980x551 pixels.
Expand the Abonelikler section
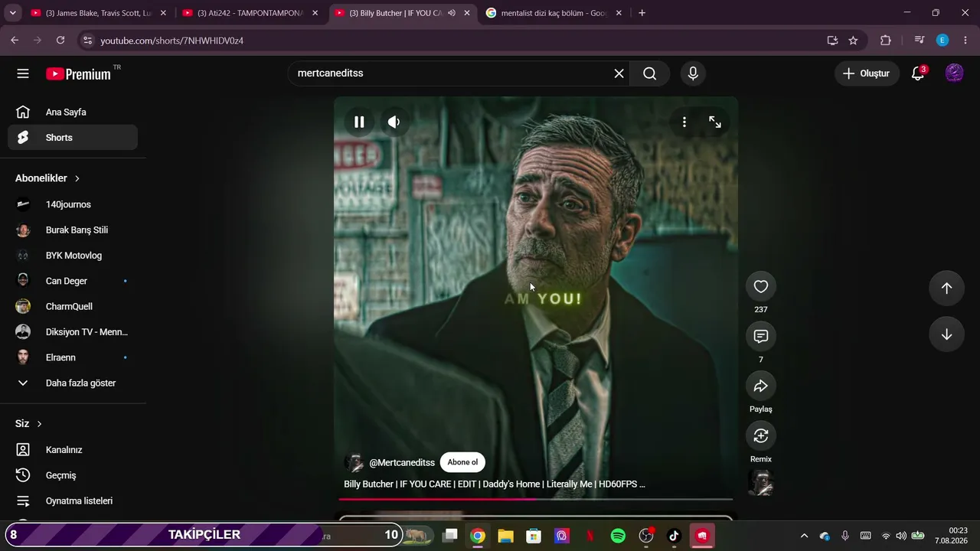pos(47,178)
